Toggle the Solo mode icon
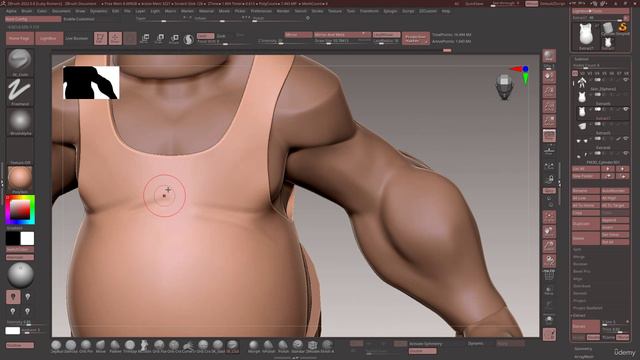640x360 pixels. point(549,319)
